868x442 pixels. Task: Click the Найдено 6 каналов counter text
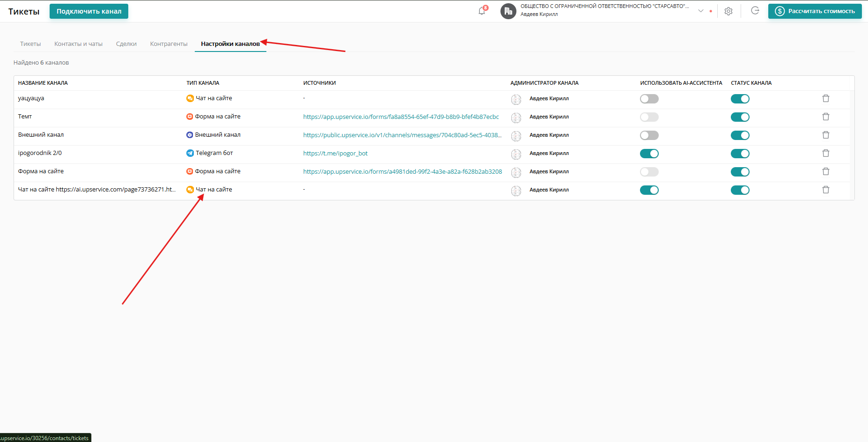coord(41,62)
